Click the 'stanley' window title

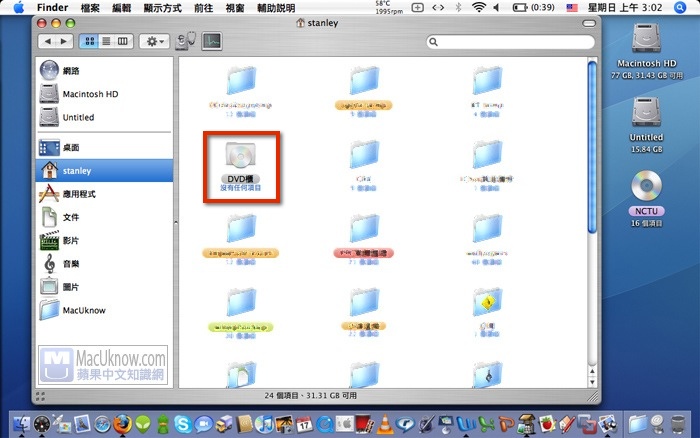[x=322, y=23]
